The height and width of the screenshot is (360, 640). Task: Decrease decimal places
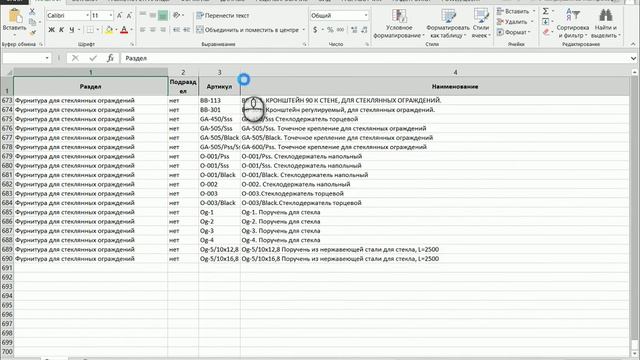pyautogui.click(x=364, y=30)
